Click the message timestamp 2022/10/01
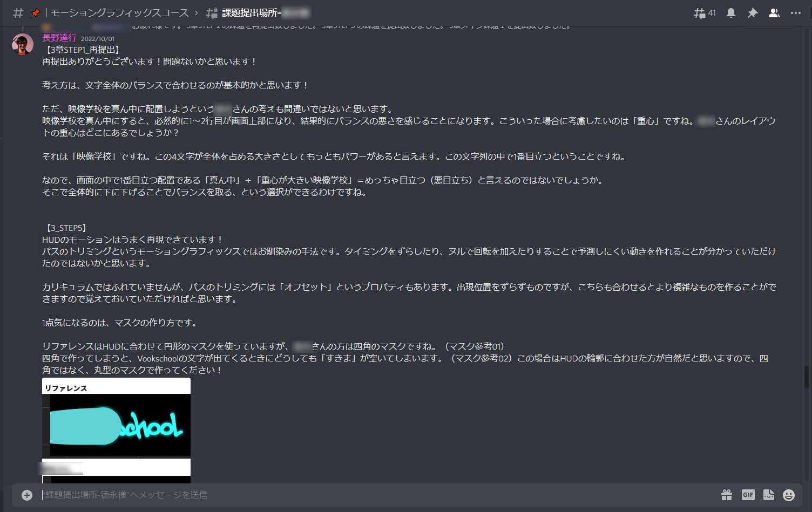Viewport: 812px width, 512px height. [x=98, y=39]
